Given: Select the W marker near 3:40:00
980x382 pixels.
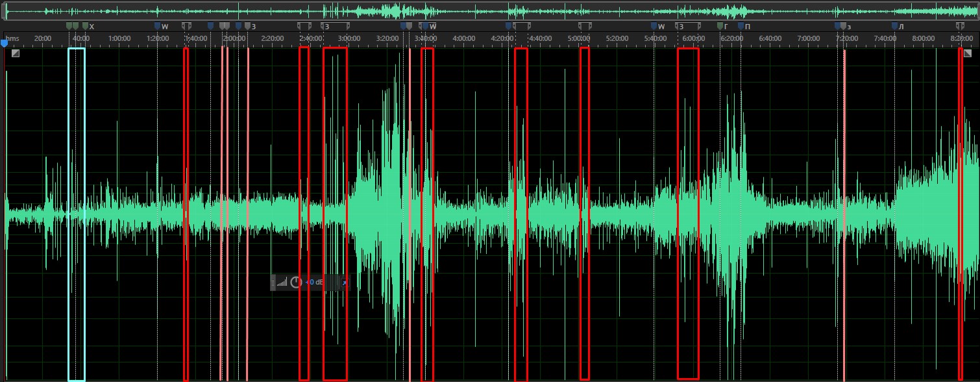Looking at the screenshot, I should (424, 26).
